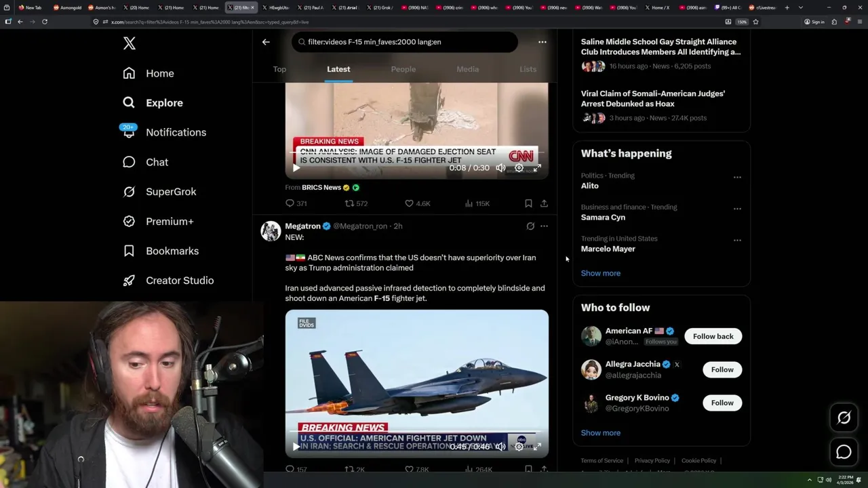Switch to the People tab
Viewport: 868px width, 488px height.
[403, 69]
